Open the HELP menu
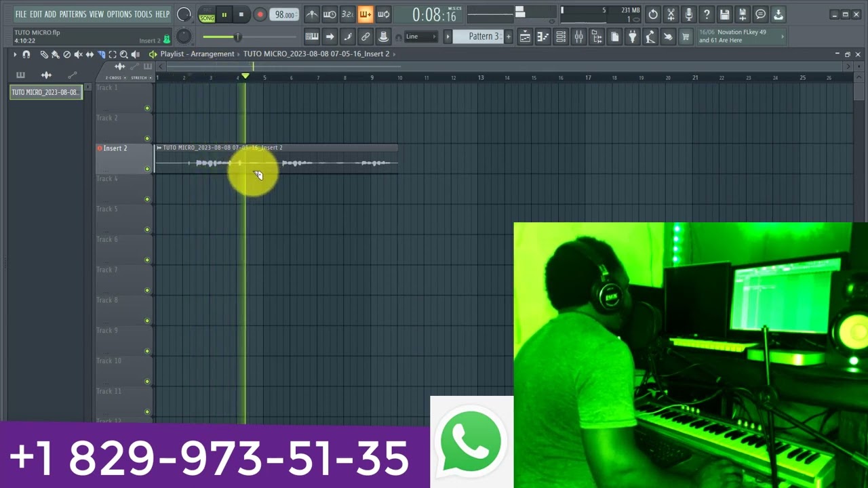 tap(162, 14)
